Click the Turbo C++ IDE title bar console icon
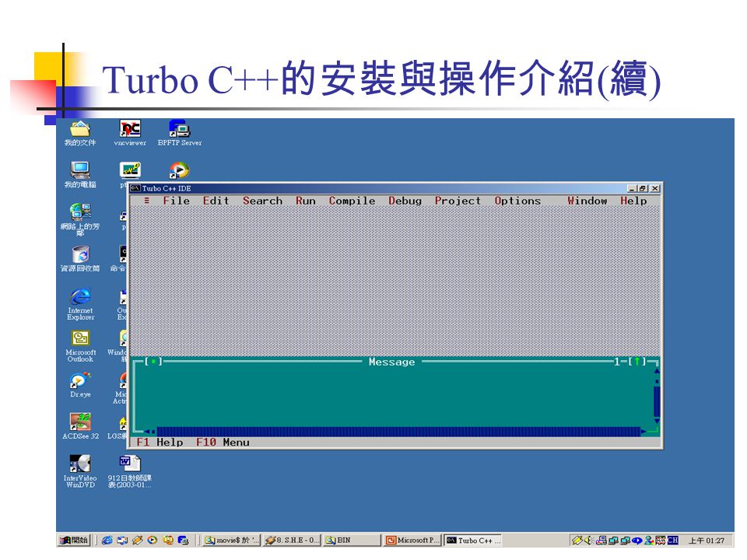The image size is (747, 560). coord(135,188)
